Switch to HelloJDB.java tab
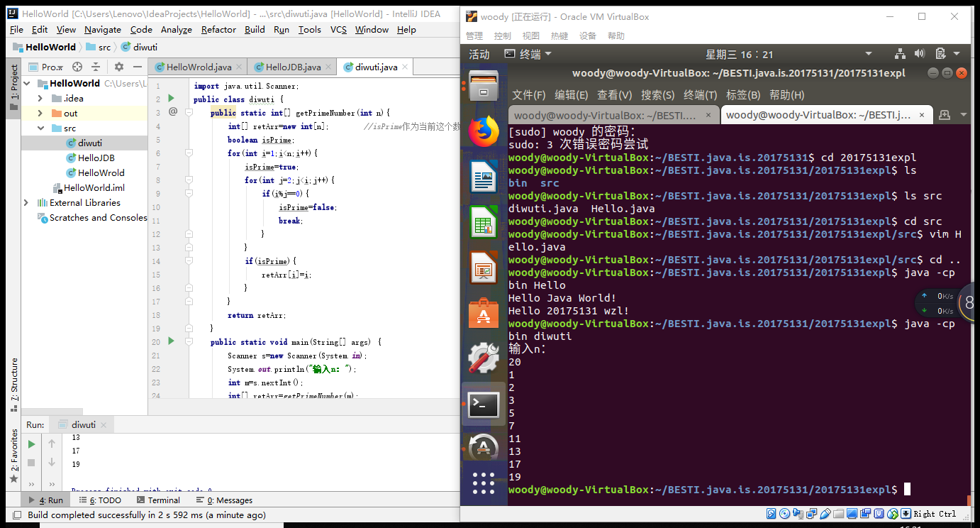Screen dimensions: 980x528 pyautogui.click(x=293, y=67)
